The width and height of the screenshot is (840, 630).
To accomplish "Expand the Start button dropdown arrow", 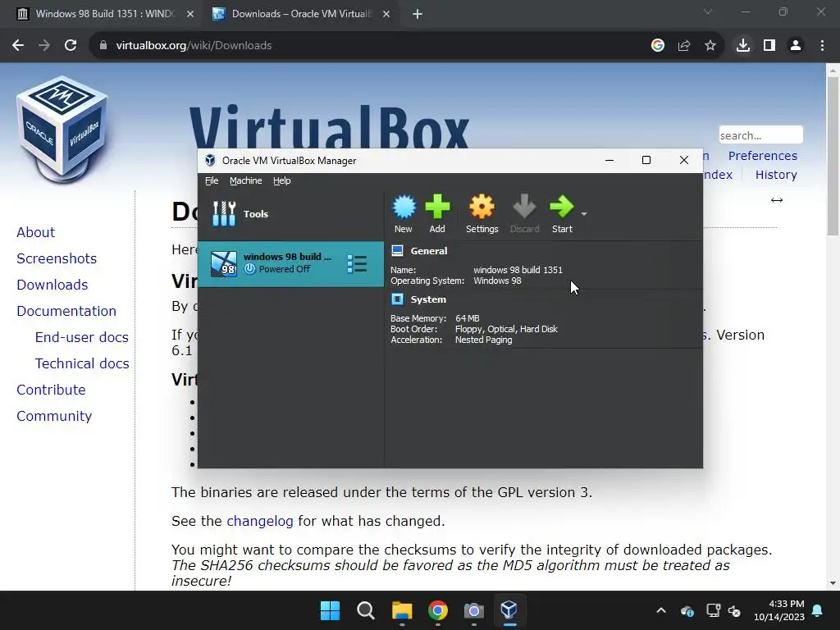I will pyautogui.click(x=584, y=214).
